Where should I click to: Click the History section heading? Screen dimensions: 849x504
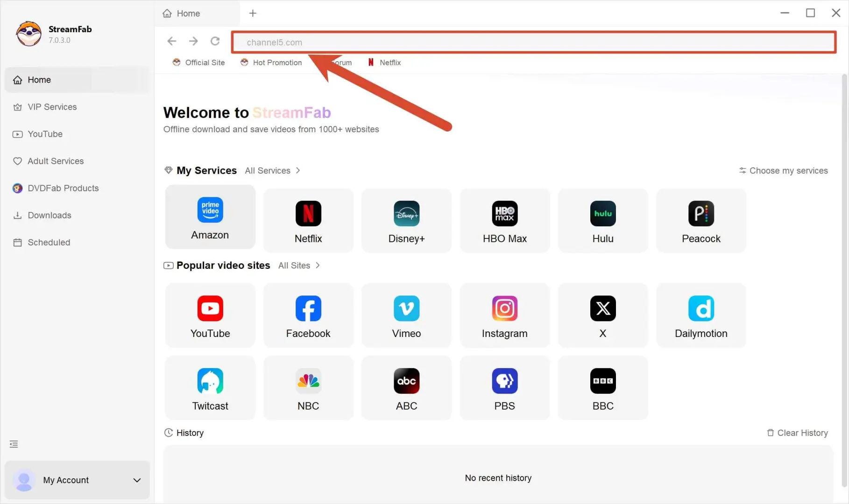pos(184,433)
